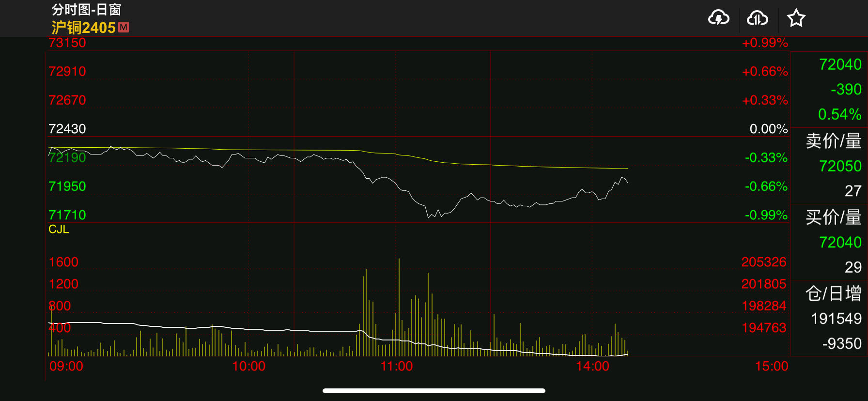Open the 沪铜2405 contract name

pyautogui.click(x=83, y=28)
